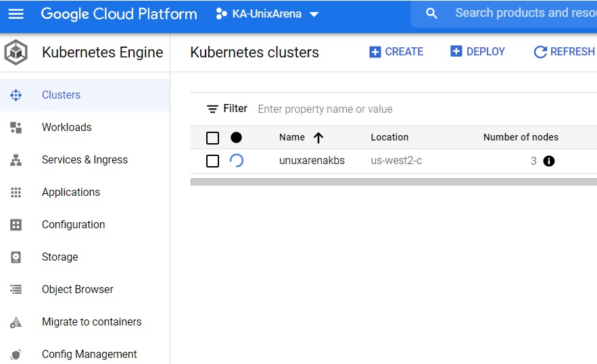This screenshot has height=364, width=597.
Task: Click the status column black dot header
Action: click(236, 137)
